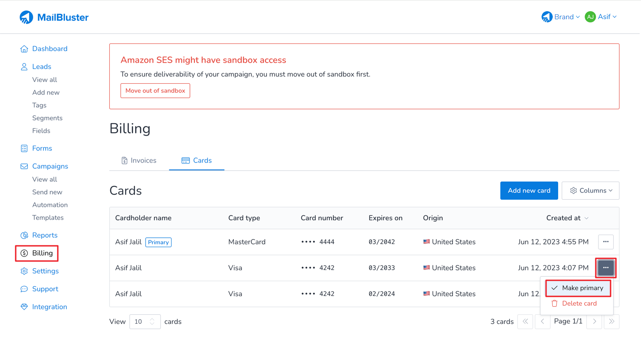Expand the Asif account menu
The image size is (641, 364).
tap(601, 17)
